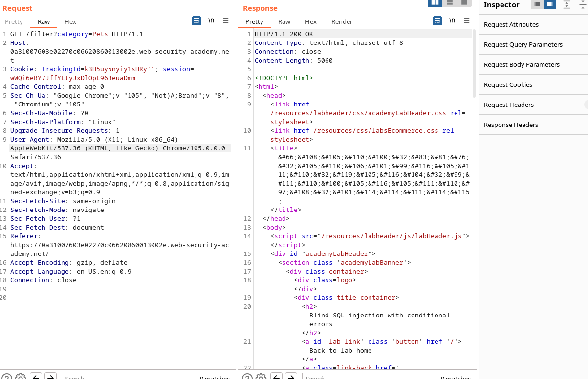Click the labHeader.js script src line
Viewport: 588px width, 379px height.
(x=370, y=236)
